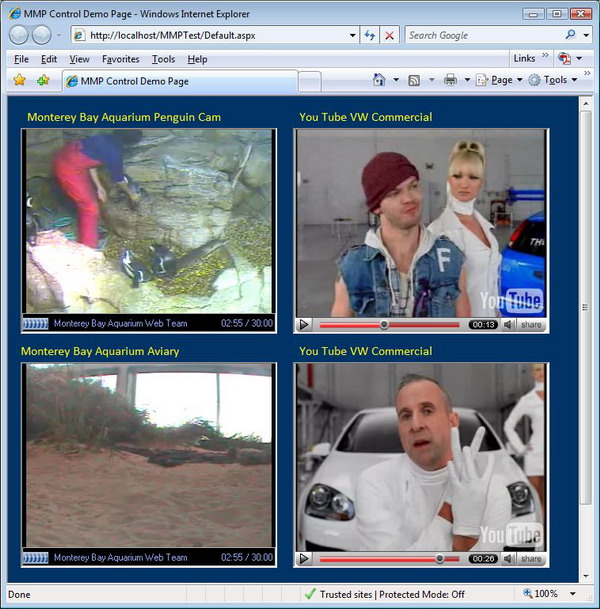Click the Penguin Cam buffering indicator
Screen dimensions: 600x609
pos(36,323)
